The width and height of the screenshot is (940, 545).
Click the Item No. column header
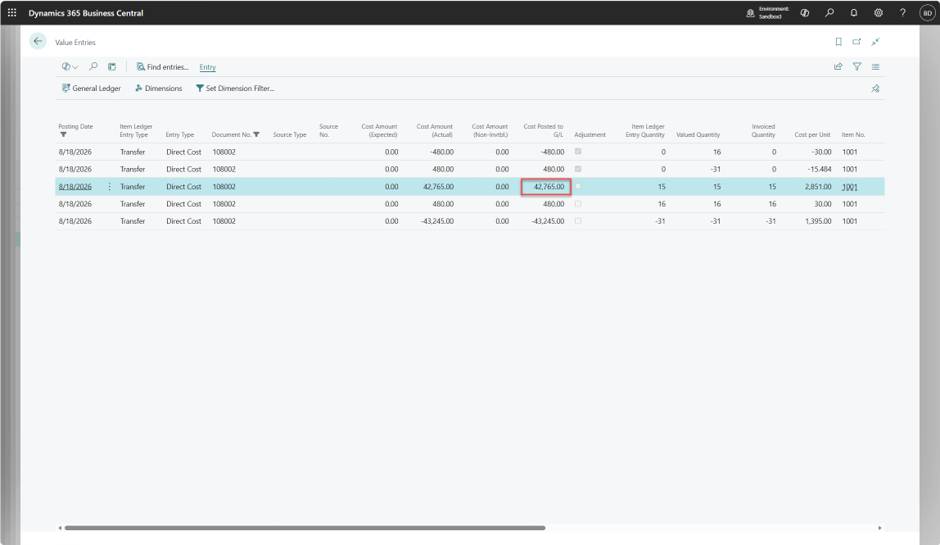(853, 135)
